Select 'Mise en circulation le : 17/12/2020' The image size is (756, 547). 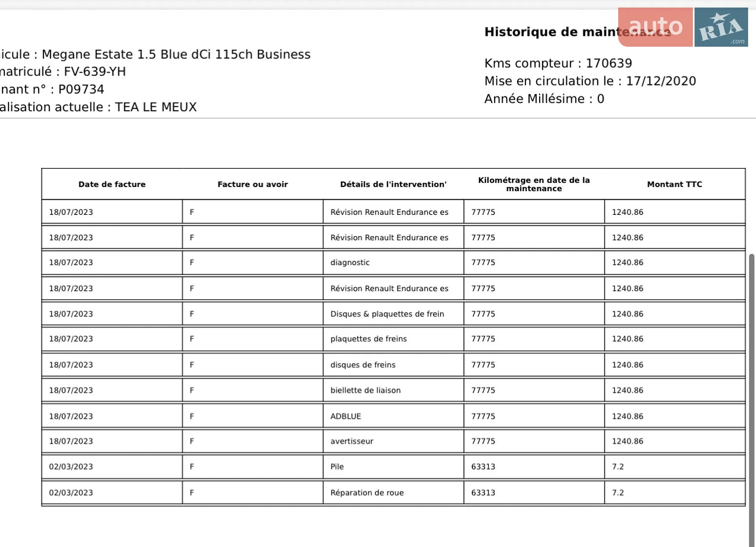coord(590,81)
